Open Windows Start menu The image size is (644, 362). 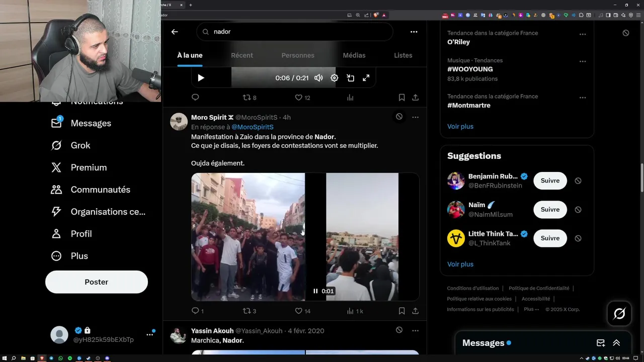[x=4, y=358]
